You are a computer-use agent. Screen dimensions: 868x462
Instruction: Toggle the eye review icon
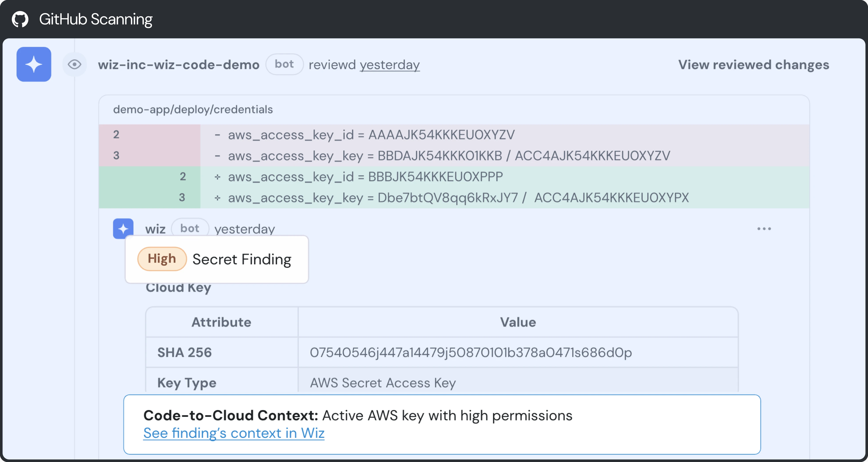pos(74,64)
